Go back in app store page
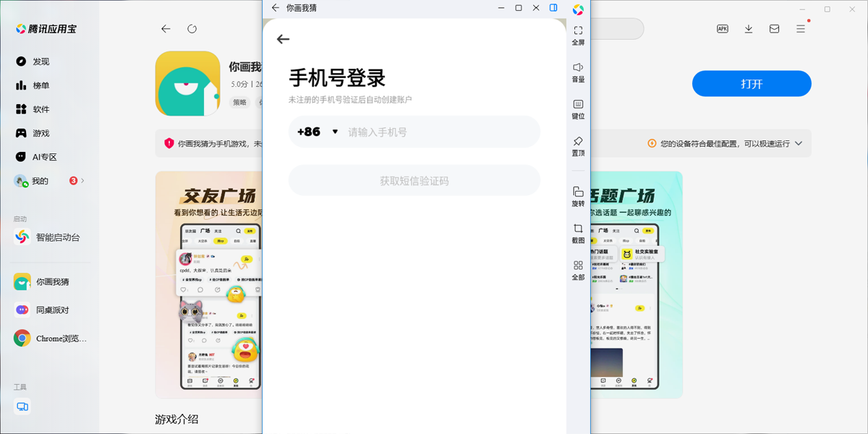 (x=166, y=29)
